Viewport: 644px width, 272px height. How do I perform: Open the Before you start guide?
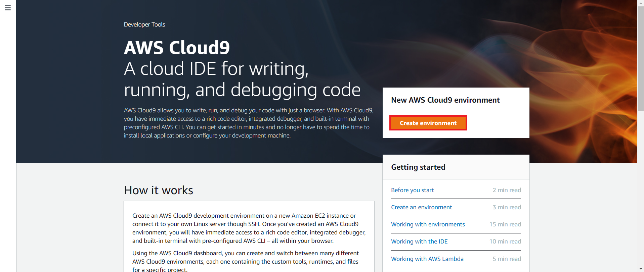412,190
